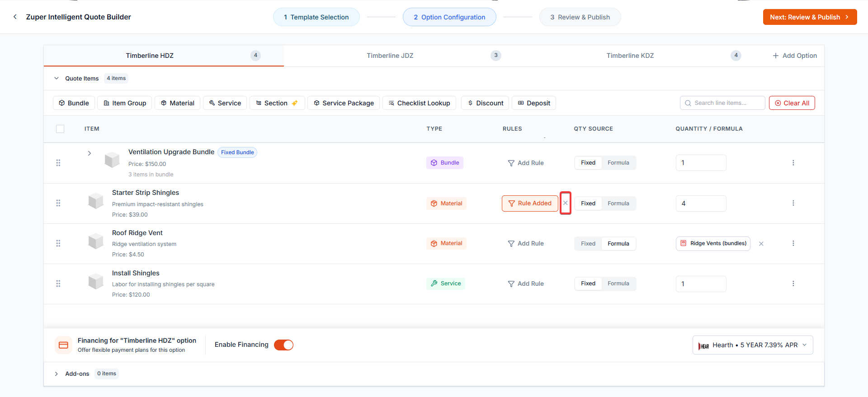Click the Starter Strip Shingles product thumbnail
The image size is (868, 397).
tap(96, 200)
